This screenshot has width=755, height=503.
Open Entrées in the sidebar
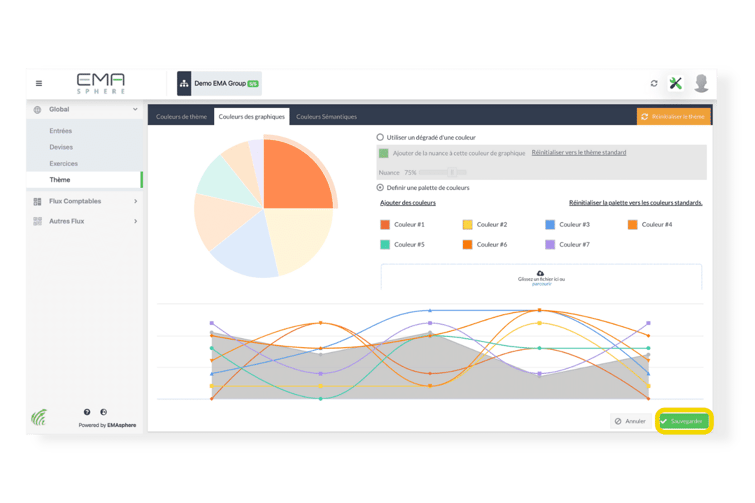(x=61, y=131)
